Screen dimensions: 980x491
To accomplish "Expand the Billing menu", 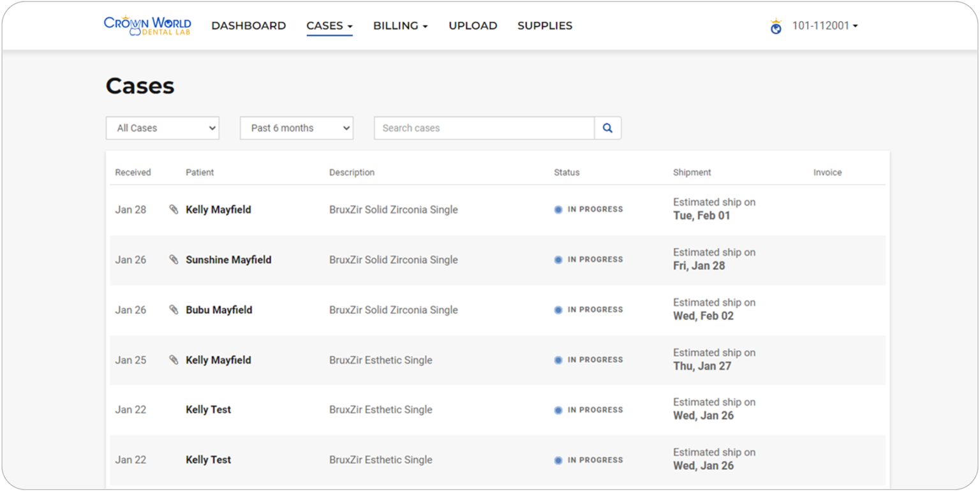I will pyautogui.click(x=400, y=26).
